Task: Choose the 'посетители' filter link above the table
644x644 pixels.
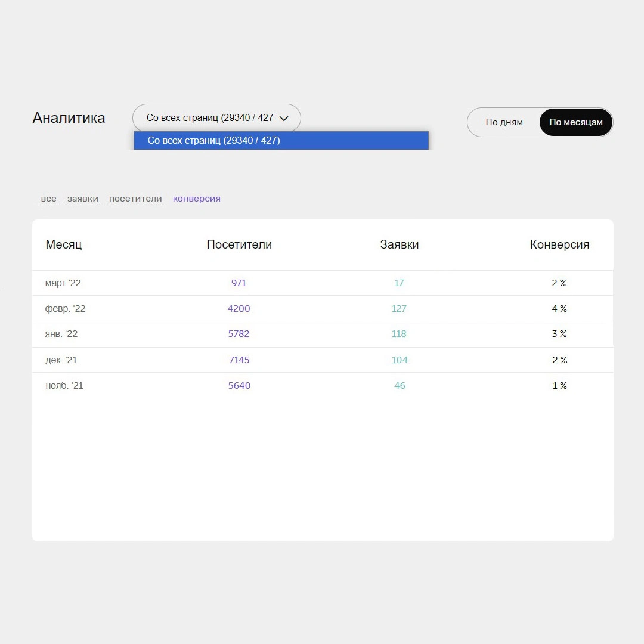Action: pos(135,199)
